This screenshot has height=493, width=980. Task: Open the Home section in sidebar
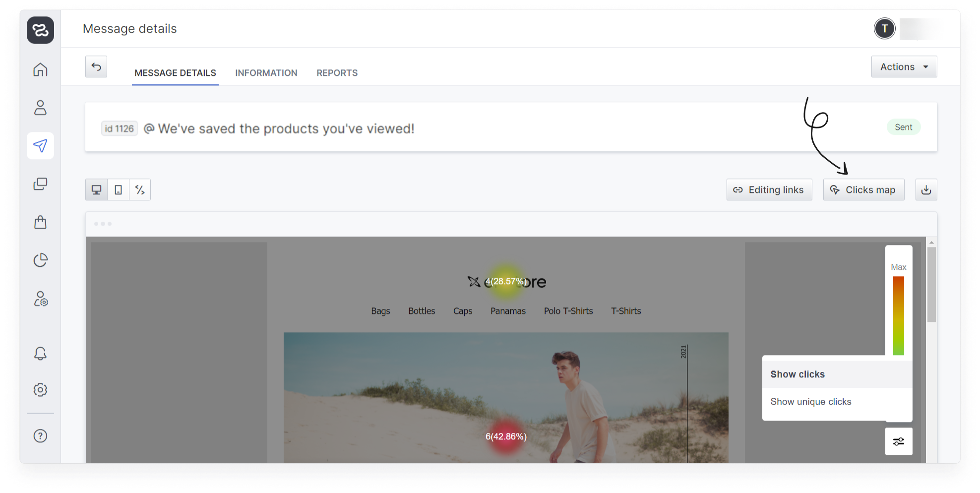[x=40, y=69]
